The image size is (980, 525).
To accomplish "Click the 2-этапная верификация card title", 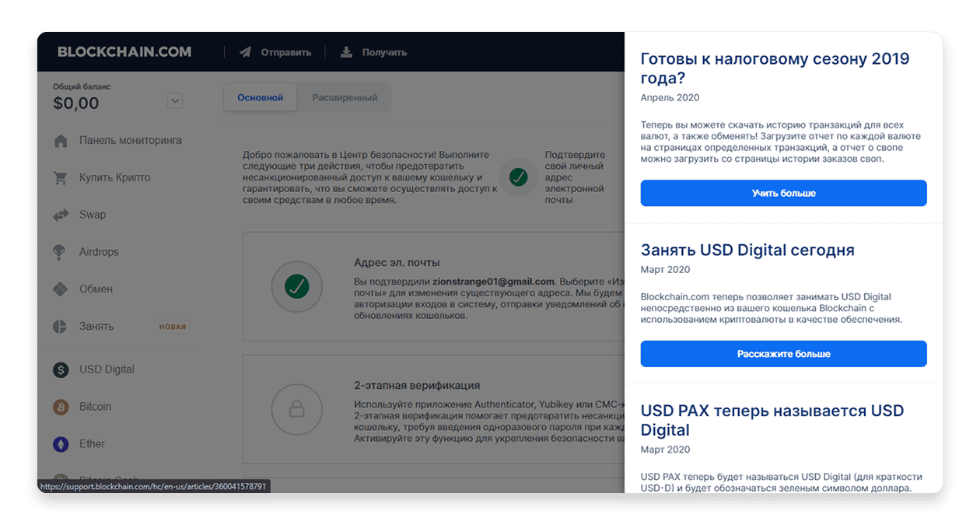I will pyautogui.click(x=417, y=385).
